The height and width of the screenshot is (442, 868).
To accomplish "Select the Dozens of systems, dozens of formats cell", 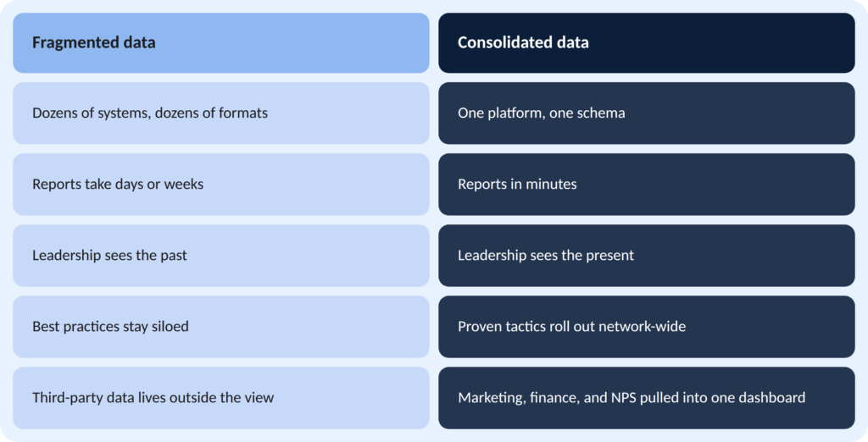I will click(221, 113).
